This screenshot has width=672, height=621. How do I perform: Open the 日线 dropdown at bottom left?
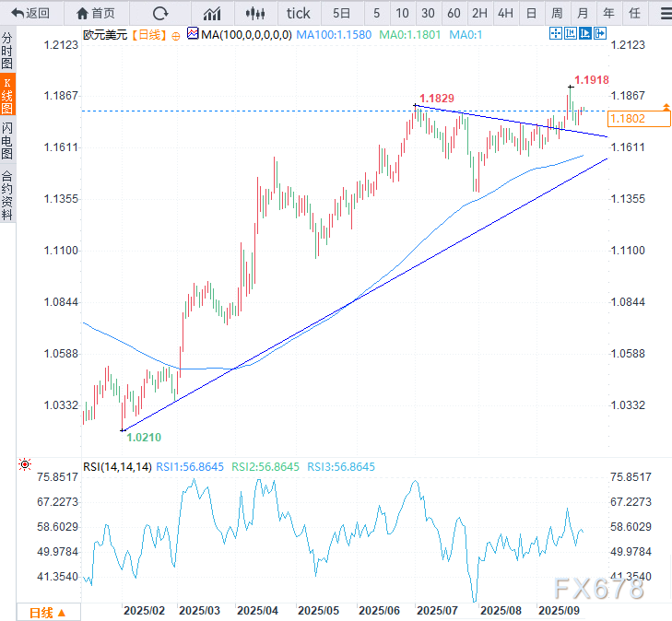coord(48,612)
